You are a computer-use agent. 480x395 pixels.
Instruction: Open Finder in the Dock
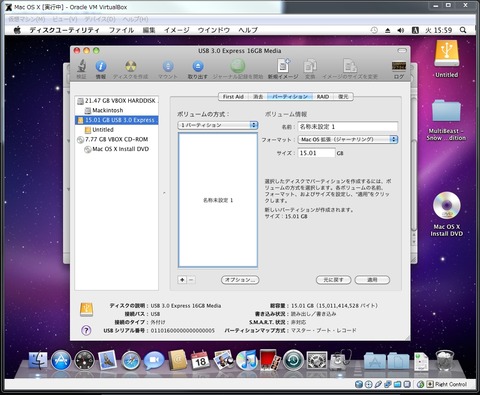pyautogui.click(x=38, y=360)
